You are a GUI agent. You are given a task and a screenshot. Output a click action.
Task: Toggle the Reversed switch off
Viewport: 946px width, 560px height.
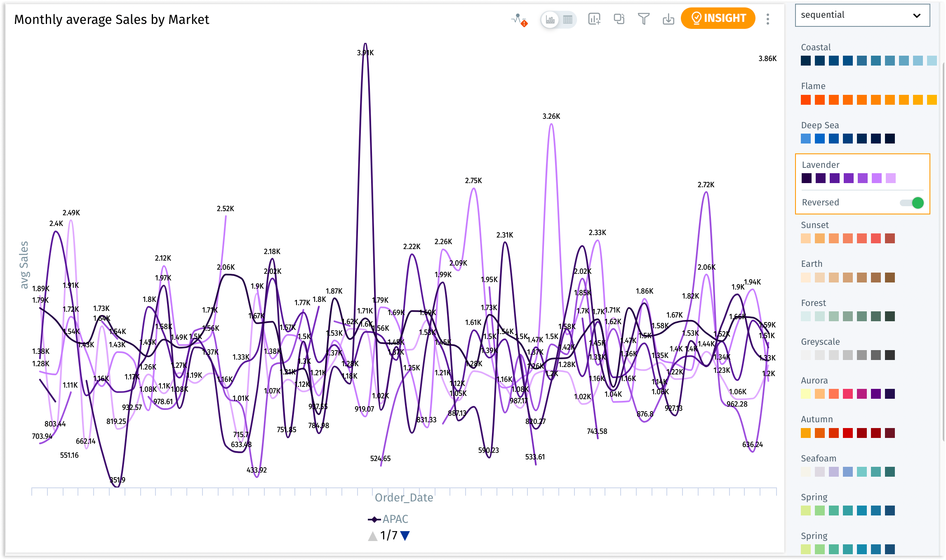912,202
